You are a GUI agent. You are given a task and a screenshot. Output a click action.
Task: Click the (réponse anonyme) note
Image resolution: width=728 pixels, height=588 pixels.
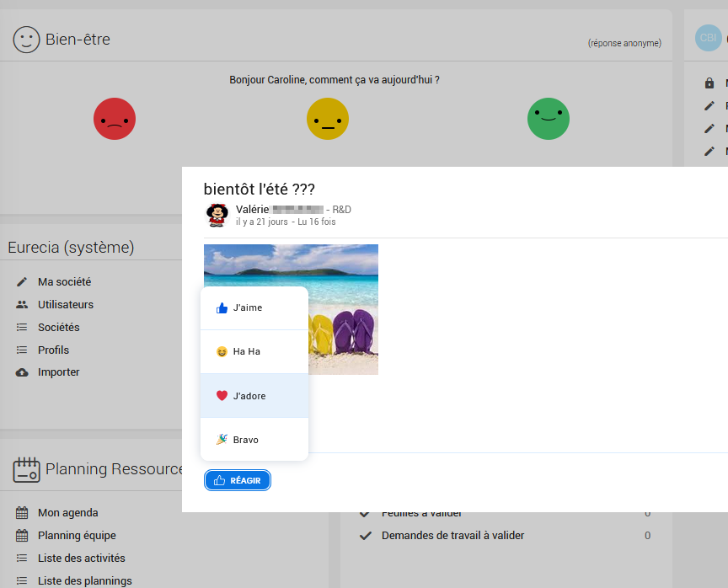point(624,43)
